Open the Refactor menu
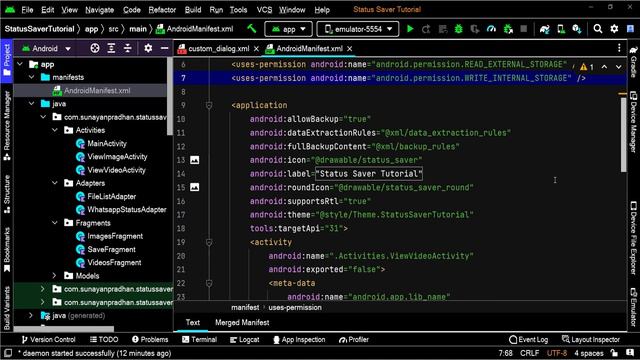 tap(162, 10)
